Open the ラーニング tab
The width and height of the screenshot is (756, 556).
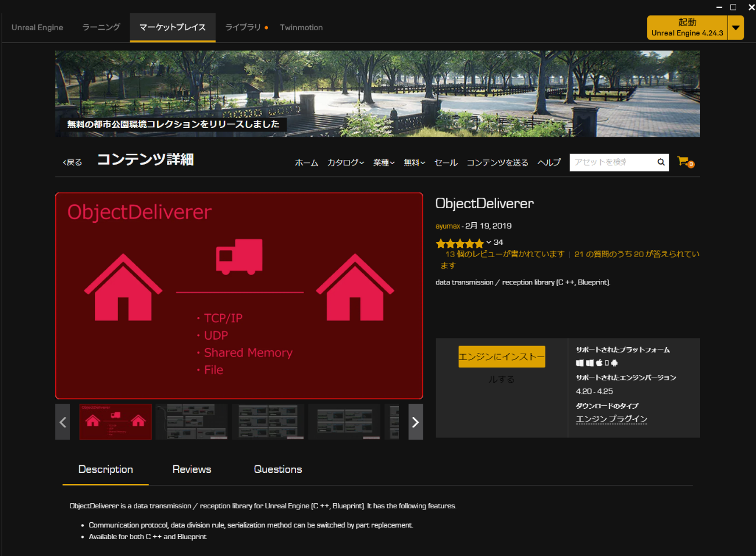pyautogui.click(x=101, y=27)
